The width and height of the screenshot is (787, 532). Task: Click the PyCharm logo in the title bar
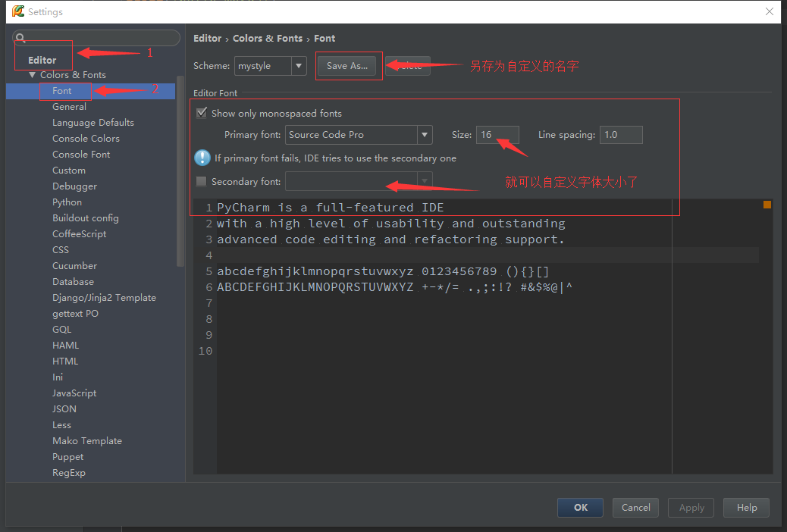(x=18, y=11)
